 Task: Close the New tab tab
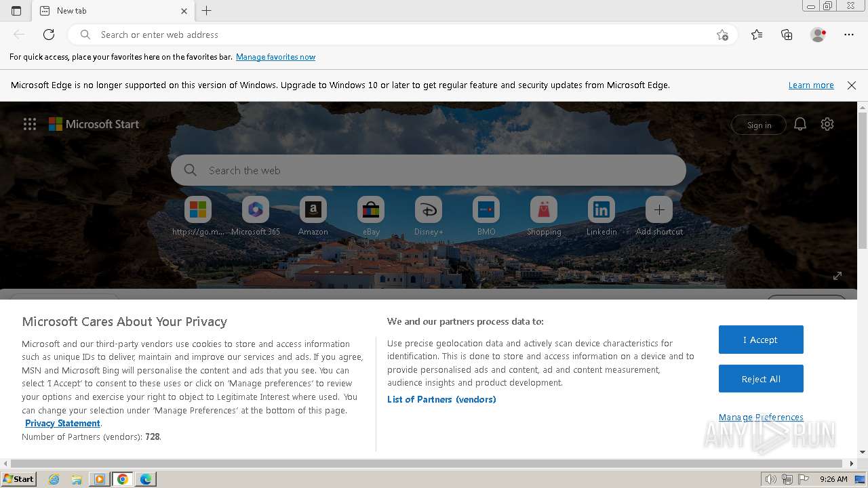[184, 11]
